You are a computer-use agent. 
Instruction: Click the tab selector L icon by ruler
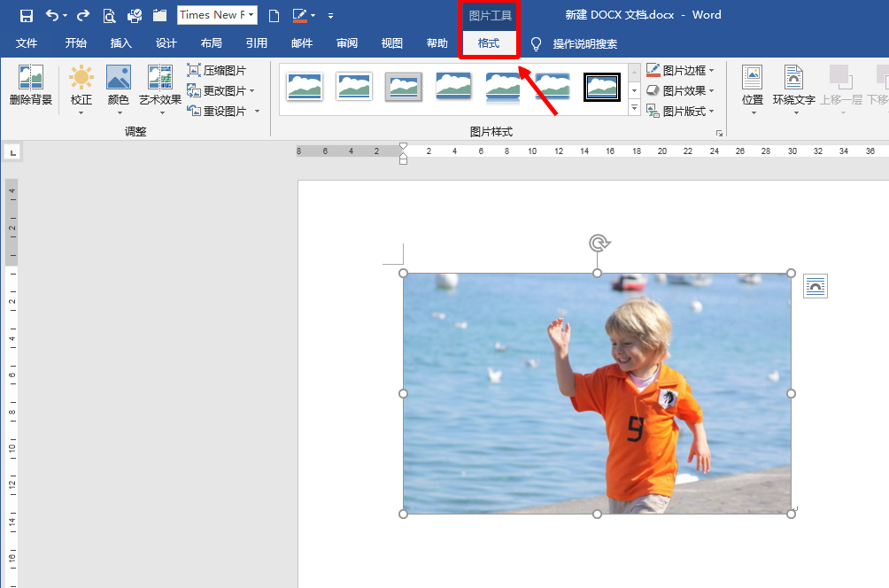click(x=12, y=152)
